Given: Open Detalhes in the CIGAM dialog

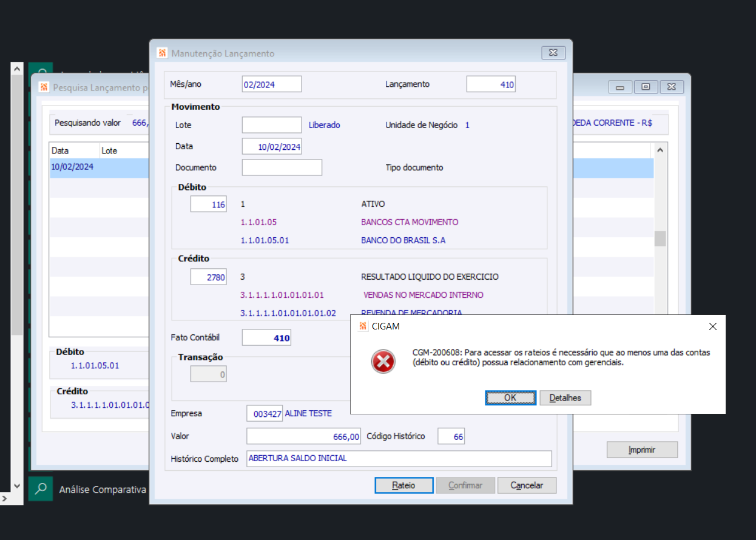Looking at the screenshot, I should coord(565,398).
